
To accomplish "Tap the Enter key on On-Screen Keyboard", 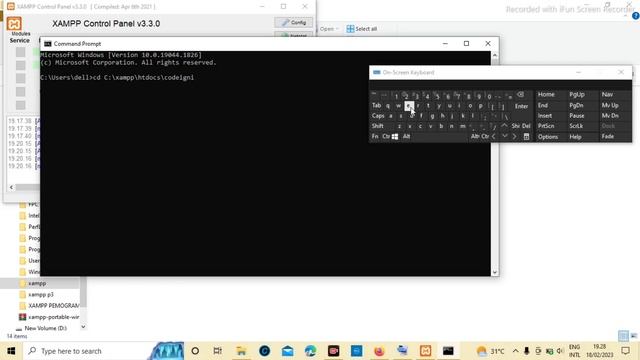I will tap(521, 106).
